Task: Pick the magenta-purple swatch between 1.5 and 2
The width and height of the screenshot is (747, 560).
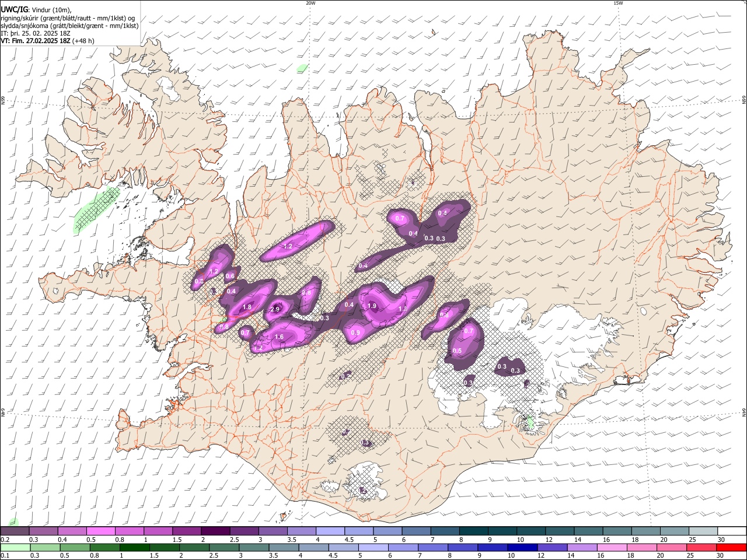Action: (x=187, y=531)
